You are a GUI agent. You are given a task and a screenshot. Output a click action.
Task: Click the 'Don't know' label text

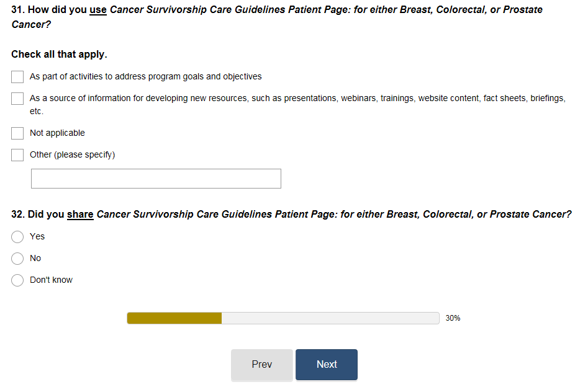click(51, 280)
